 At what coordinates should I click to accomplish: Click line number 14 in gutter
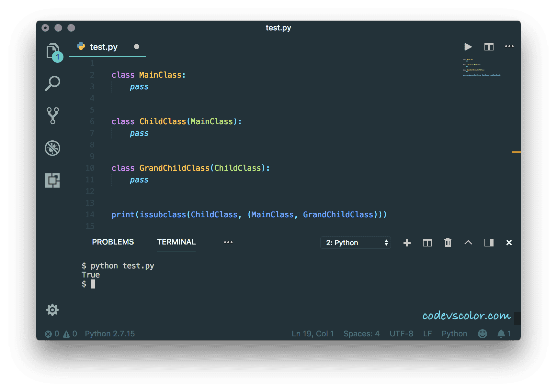point(90,215)
